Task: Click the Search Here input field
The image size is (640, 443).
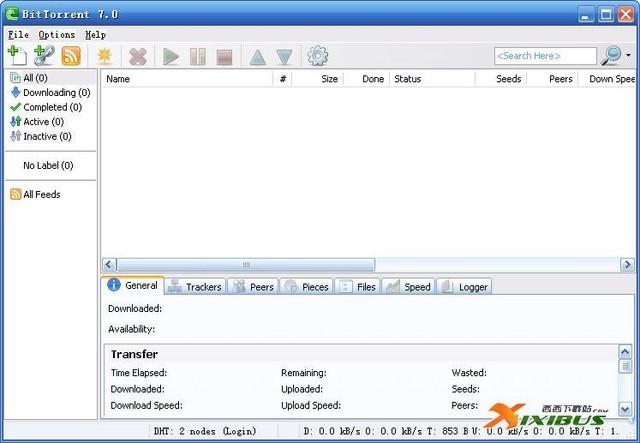Action: [x=545, y=56]
